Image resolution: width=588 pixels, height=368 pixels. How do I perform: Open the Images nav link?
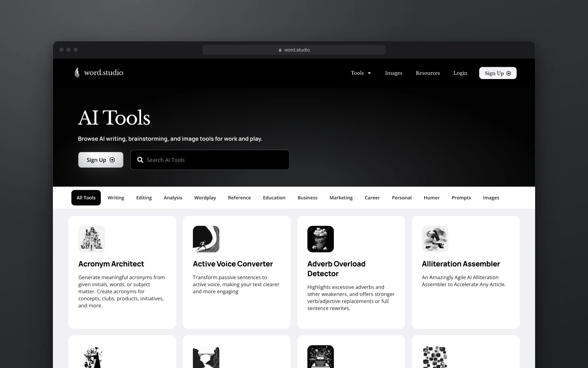coord(394,73)
